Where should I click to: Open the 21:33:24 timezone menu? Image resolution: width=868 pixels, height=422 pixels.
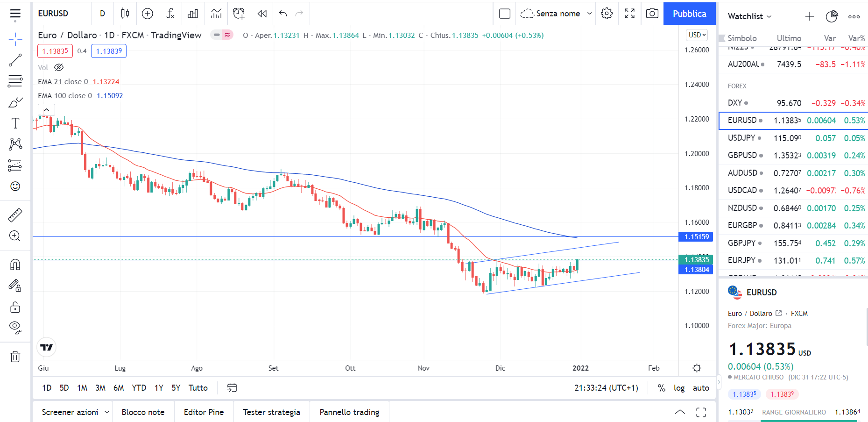click(606, 388)
